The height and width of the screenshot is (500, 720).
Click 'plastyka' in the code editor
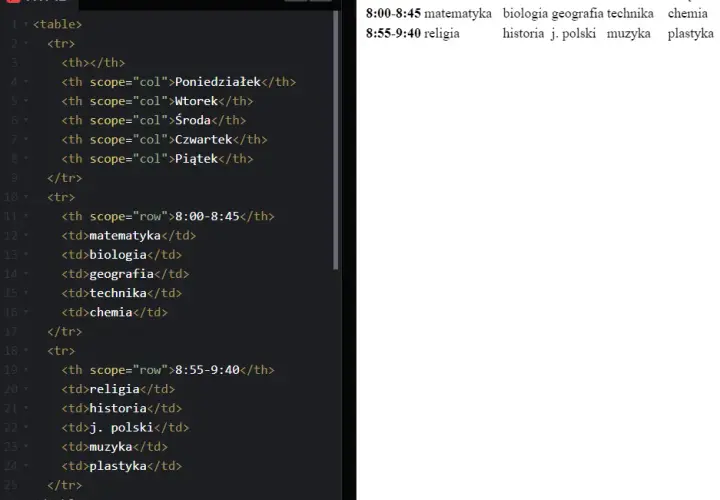click(118, 466)
